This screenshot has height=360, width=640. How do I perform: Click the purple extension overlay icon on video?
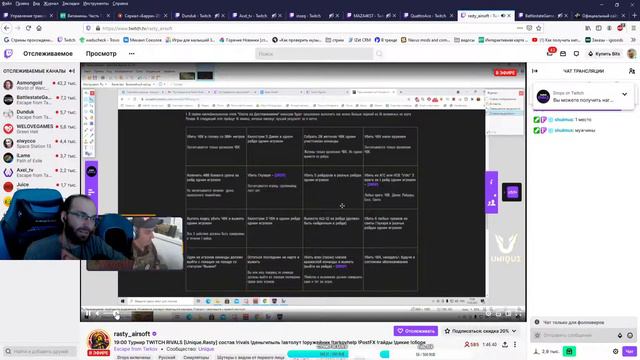pos(512,192)
